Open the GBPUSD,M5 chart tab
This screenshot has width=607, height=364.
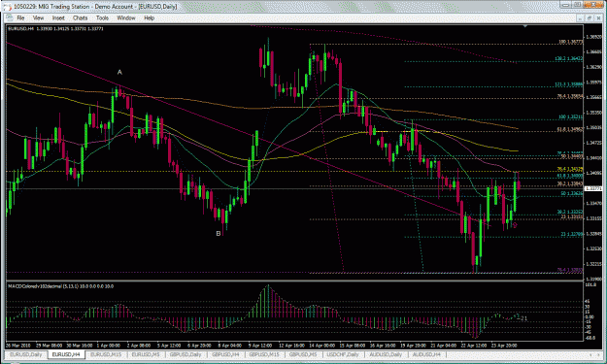pos(303,354)
